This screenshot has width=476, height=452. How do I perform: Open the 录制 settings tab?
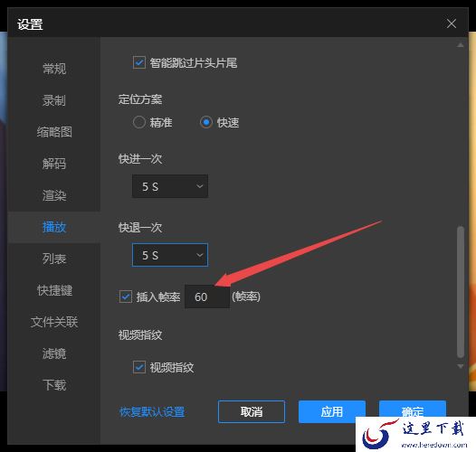pyautogui.click(x=54, y=100)
